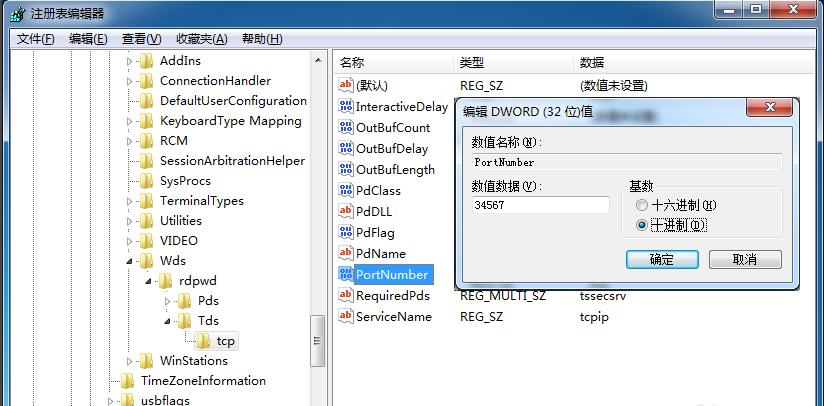Click the InteractiveDelay DWORD icon

(x=346, y=106)
